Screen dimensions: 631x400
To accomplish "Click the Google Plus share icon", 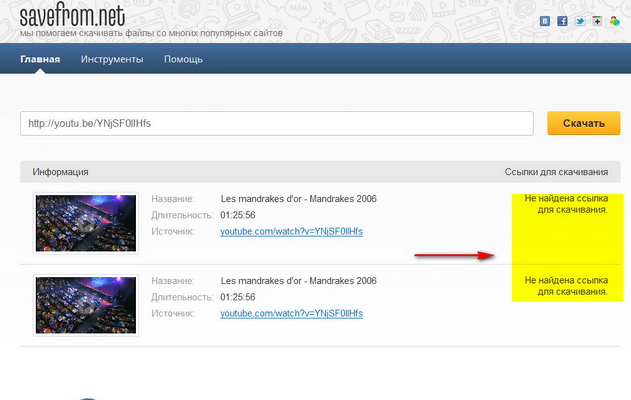I will click(x=597, y=21).
